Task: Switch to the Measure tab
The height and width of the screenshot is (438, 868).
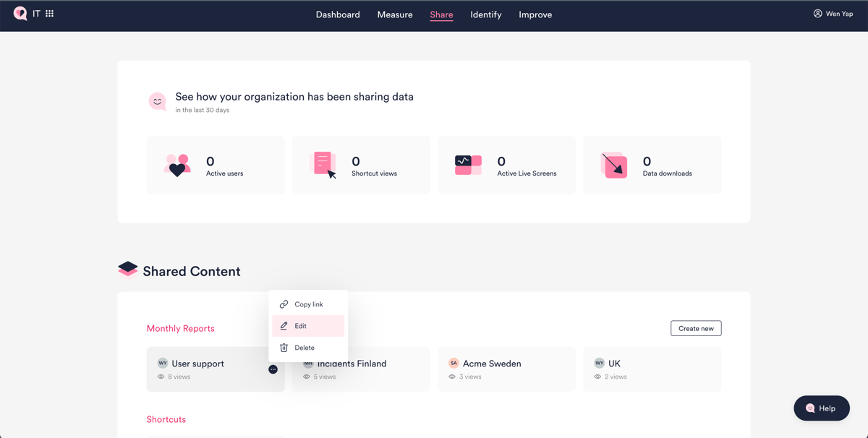Action: (x=395, y=14)
